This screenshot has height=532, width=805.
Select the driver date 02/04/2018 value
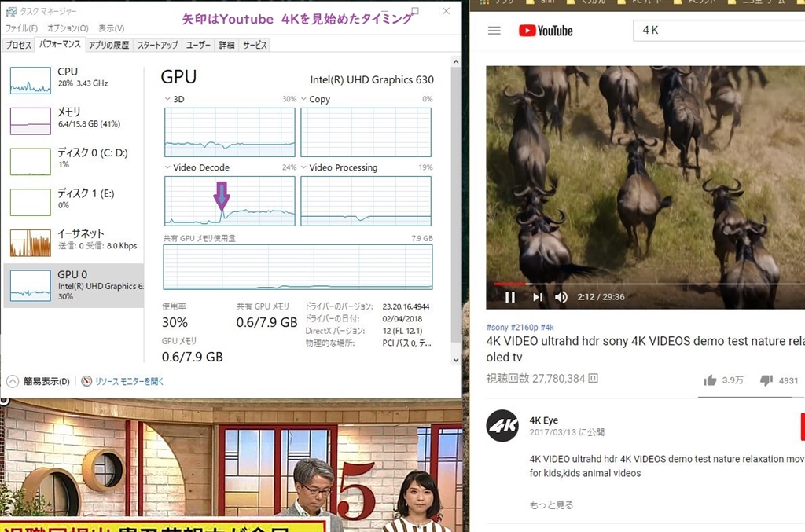click(x=402, y=318)
